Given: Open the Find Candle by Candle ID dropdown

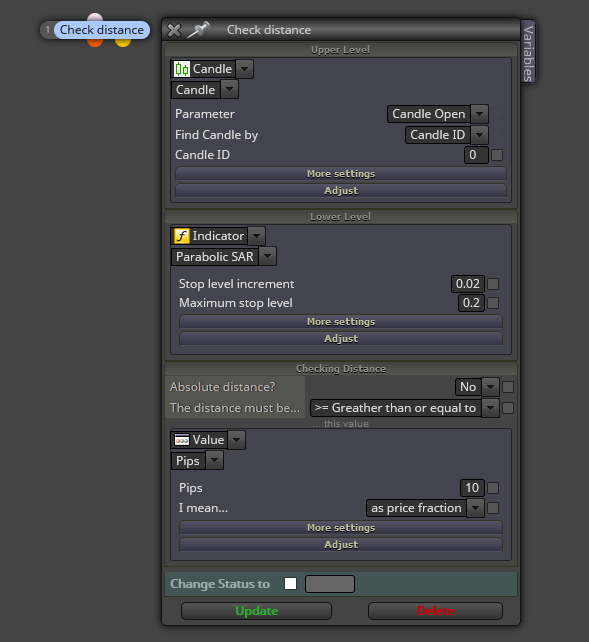Looking at the screenshot, I should tap(479, 135).
